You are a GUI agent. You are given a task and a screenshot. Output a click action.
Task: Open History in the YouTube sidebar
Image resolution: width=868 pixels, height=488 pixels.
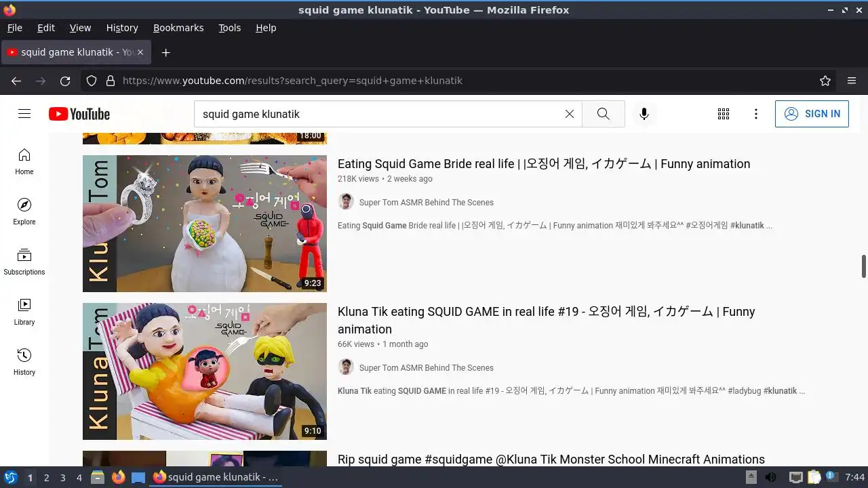(x=24, y=363)
